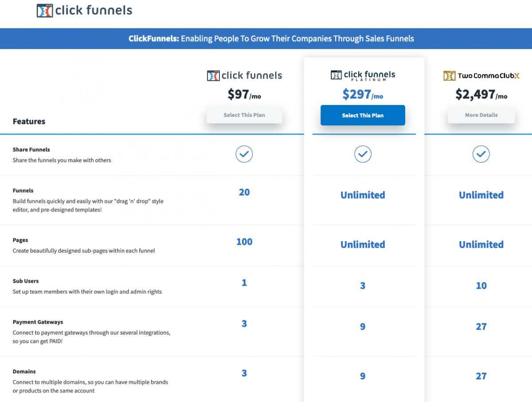Click Share Funnels checkmark in Two Comma Club column
Screen dimensions: 532x402
(481, 154)
